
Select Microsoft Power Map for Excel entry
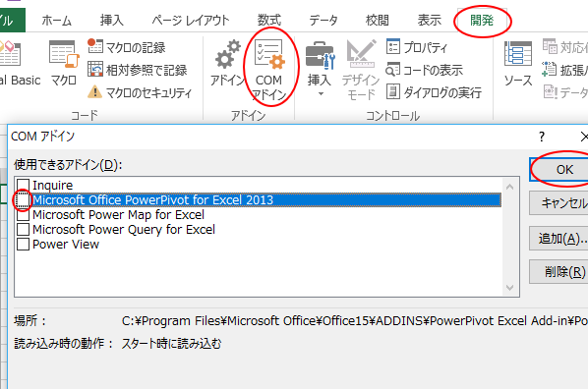click(118, 215)
